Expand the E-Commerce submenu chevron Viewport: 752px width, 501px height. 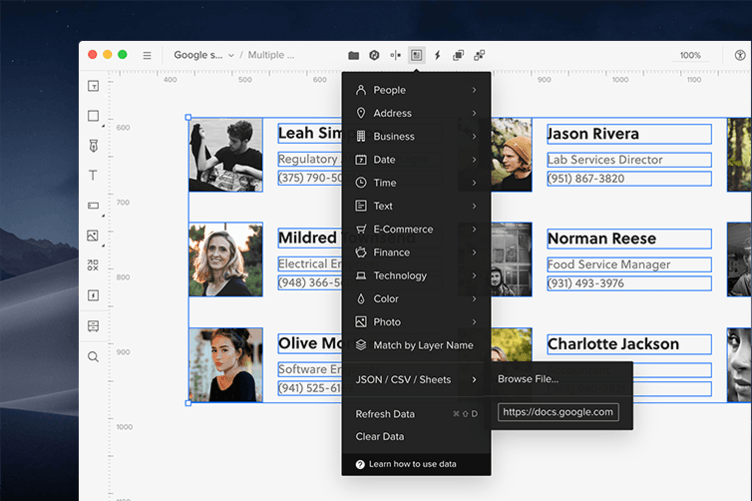pyautogui.click(x=474, y=229)
